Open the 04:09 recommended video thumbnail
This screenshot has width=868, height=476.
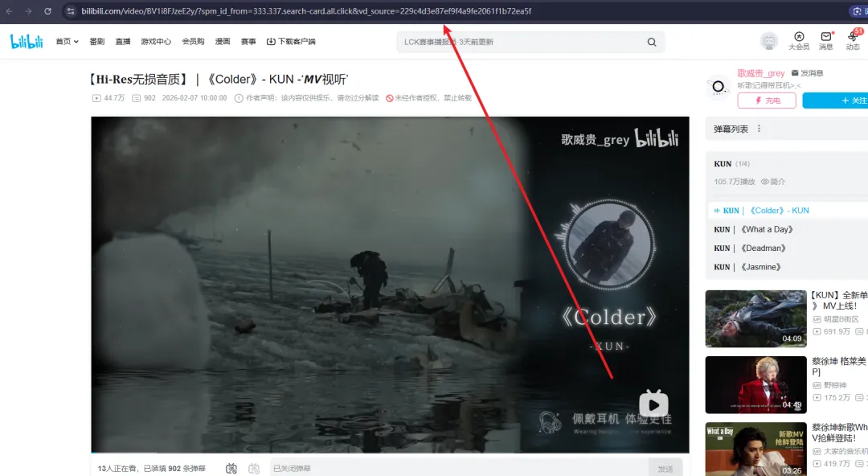click(x=755, y=318)
